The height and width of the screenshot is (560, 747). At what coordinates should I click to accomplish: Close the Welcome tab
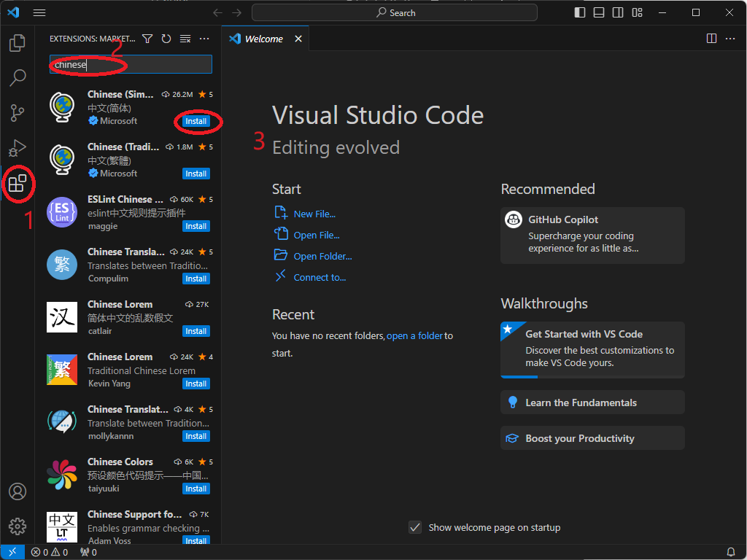(x=298, y=39)
